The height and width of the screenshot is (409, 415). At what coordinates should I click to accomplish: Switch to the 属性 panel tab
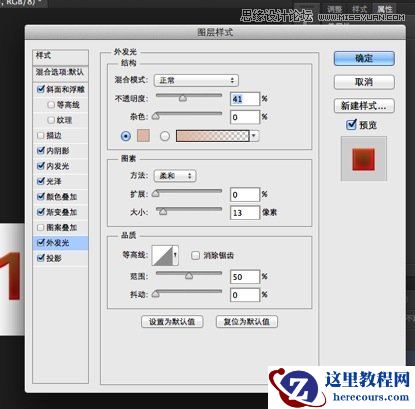[x=384, y=9]
